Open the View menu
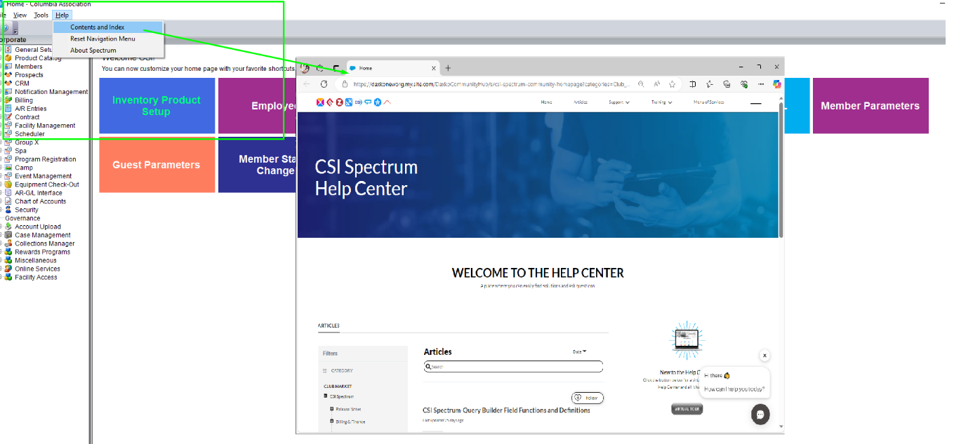 click(20, 15)
